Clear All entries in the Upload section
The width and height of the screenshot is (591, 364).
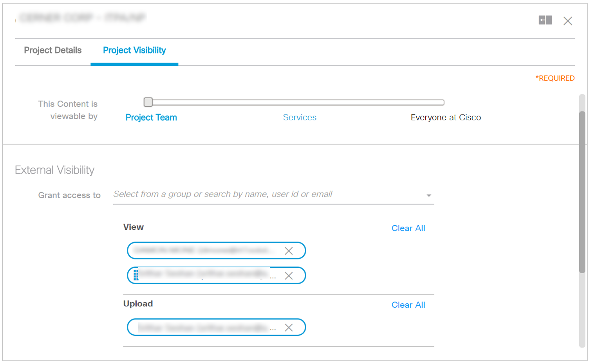(408, 305)
